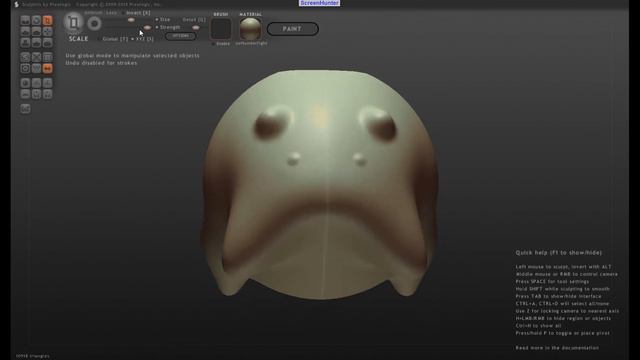The height and width of the screenshot is (360, 640).
Task: Select the Rotate tool
Action: tap(36, 20)
